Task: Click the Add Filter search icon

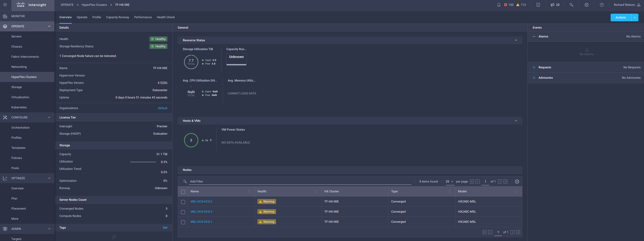Action: (185, 182)
